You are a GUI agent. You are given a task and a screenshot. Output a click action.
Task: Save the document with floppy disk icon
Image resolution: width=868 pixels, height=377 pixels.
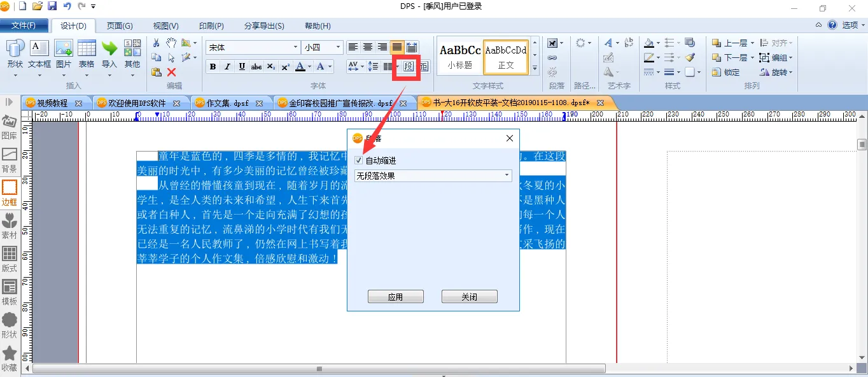coord(52,6)
